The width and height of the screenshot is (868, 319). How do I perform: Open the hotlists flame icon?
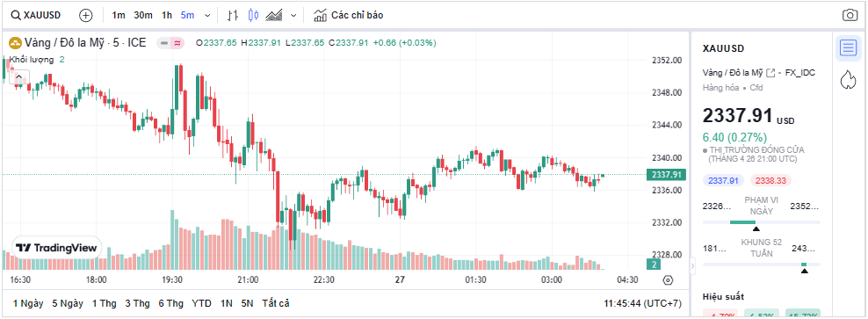click(x=848, y=80)
